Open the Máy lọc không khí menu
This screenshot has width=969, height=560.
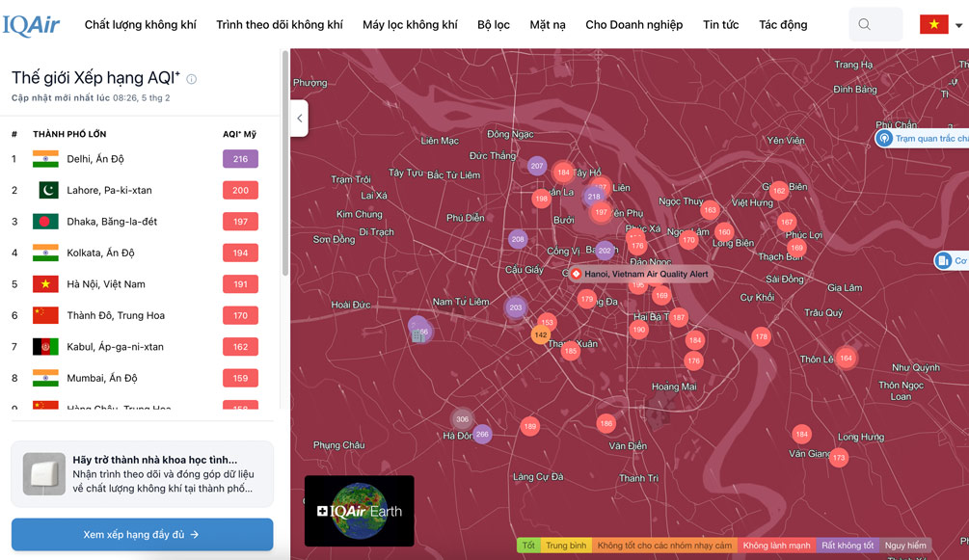(x=410, y=25)
